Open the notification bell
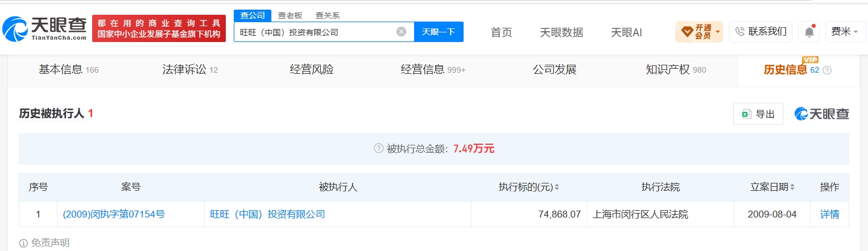The width and height of the screenshot is (868, 251). coord(809,32)
